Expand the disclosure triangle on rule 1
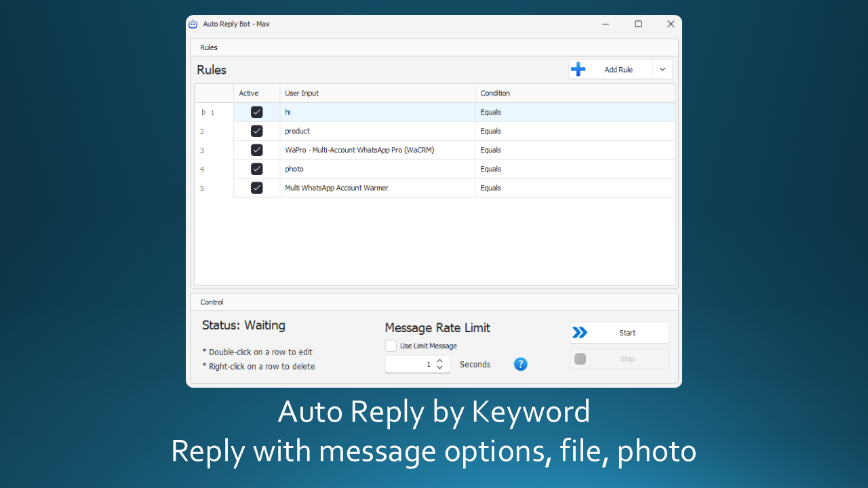Screen dimensions: 868x488 (x=203, y=112)
